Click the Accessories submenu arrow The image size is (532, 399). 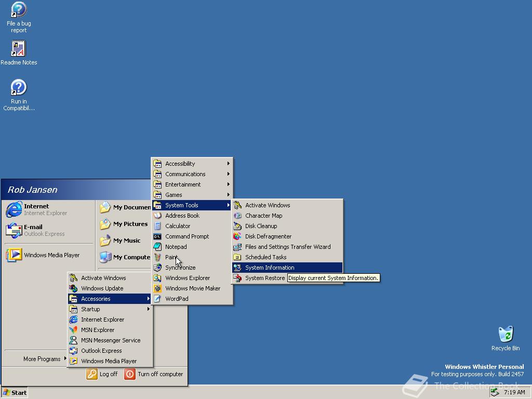(x=148, y=299)
